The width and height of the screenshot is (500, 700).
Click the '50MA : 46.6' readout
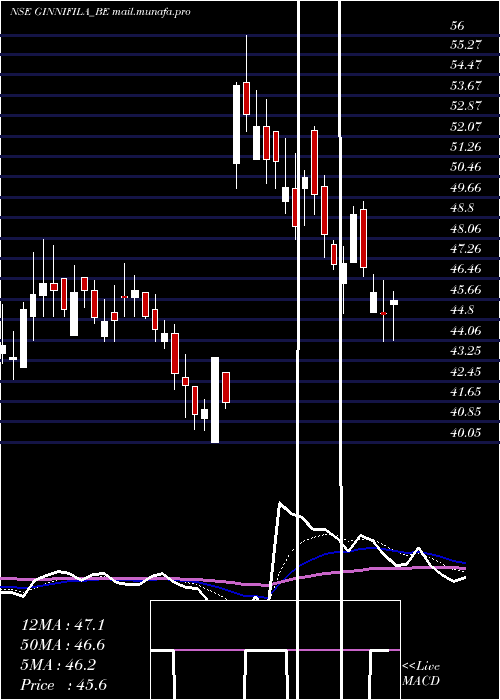click(63, 645)
